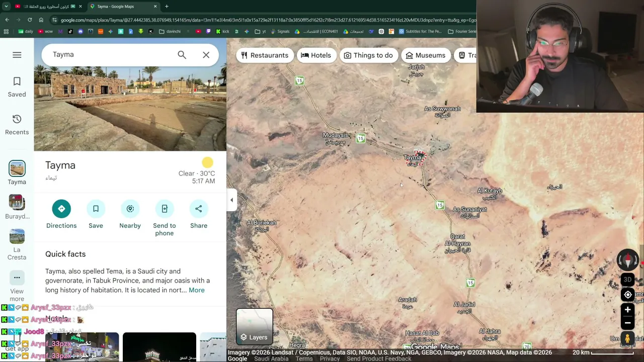Open the Terms link in map footer

coord(304,358)
